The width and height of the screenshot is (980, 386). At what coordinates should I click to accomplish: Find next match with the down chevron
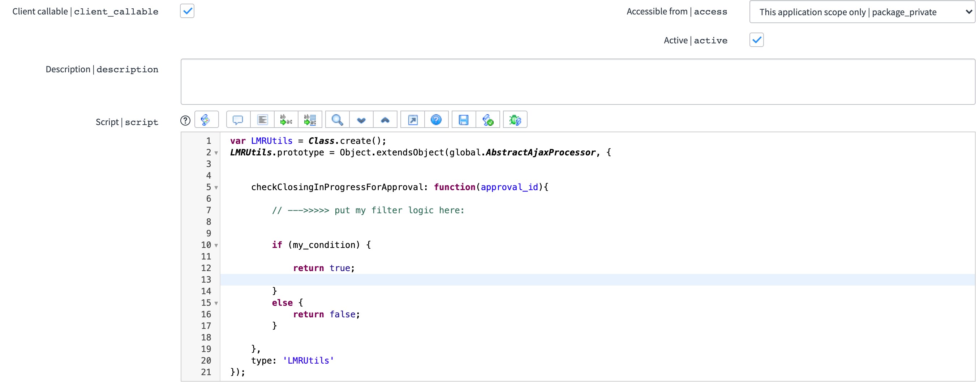pos(361,119)
